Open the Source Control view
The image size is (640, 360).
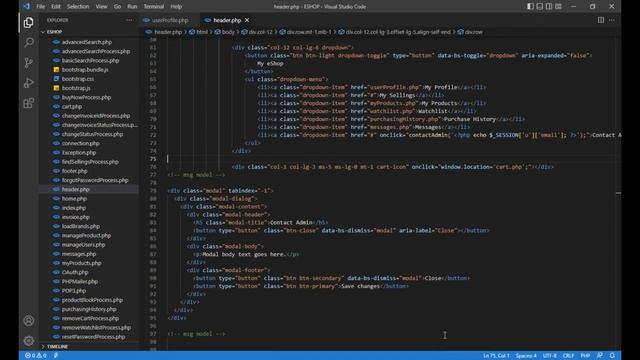[x=29, y=62]
